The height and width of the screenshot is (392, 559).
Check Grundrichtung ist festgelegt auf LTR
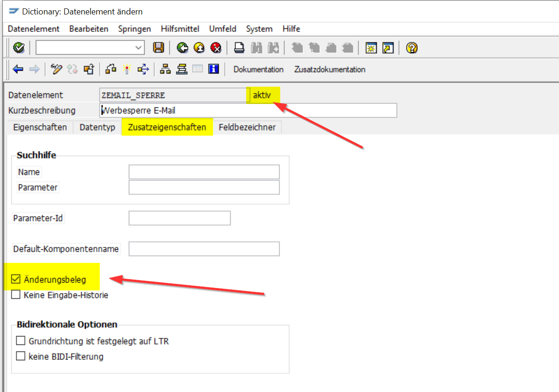(21, 341)
